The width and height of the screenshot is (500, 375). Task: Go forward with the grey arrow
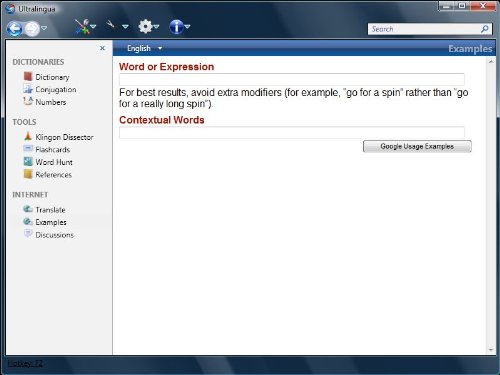[x=32, y=29]
